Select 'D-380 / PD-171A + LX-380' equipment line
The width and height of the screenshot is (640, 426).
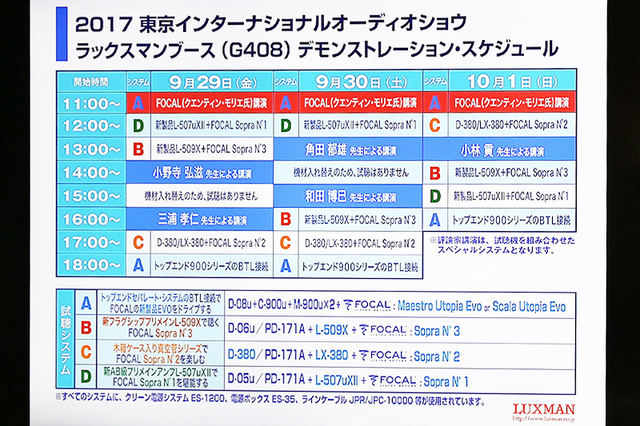pos(288,355)
